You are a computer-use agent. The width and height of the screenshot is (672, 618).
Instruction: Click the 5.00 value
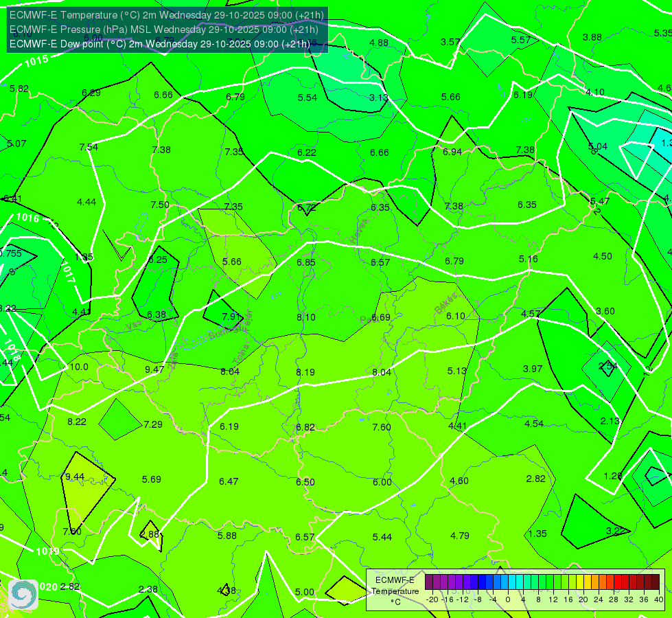(x=305, y=593)
